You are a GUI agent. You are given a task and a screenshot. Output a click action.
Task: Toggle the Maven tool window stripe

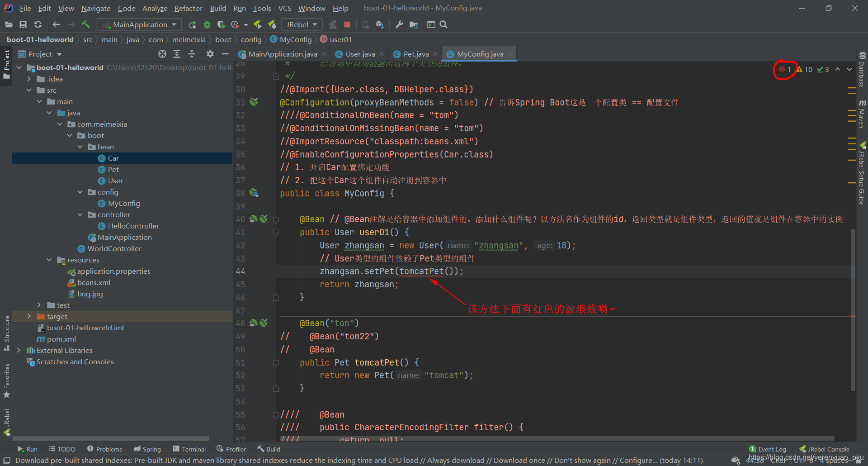click(x=862, y=114)
